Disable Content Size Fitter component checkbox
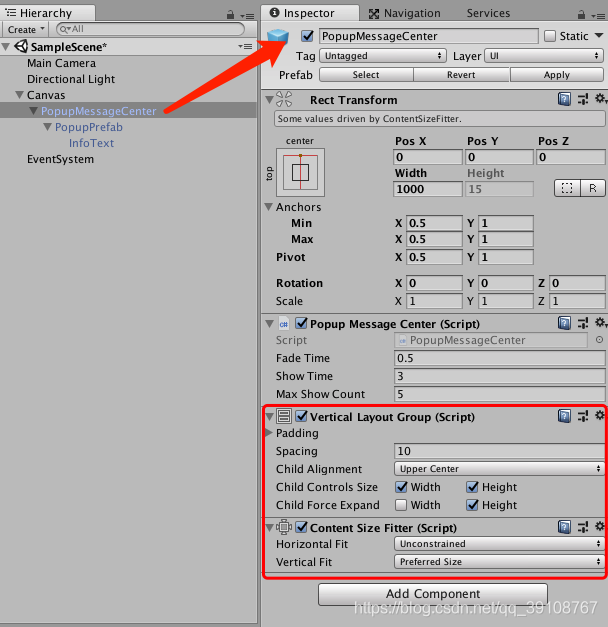The width and height of the screenshot is (608, 627). point(301,527)
